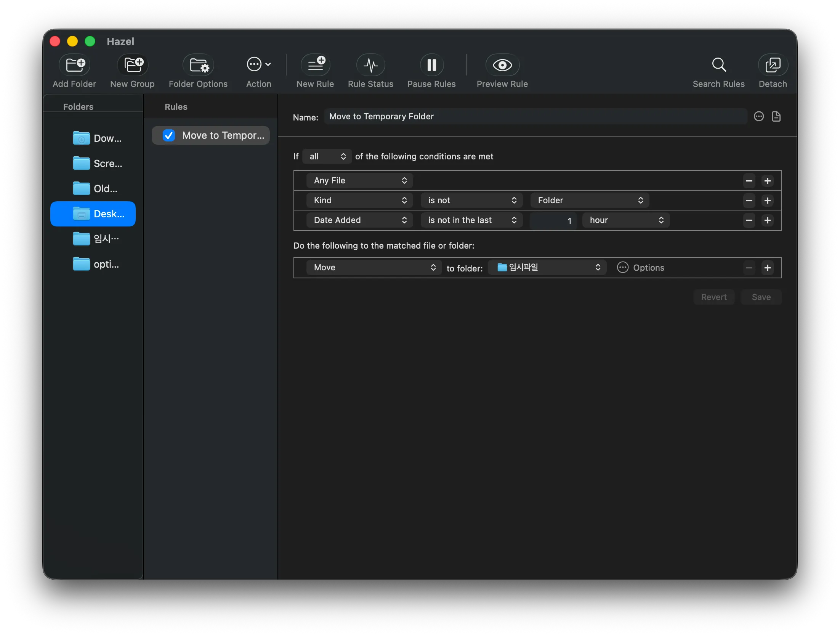Viewport: 840px width, 636px height.
Task: Open the hour time unit dropdown
Action: click(x=626, y=220)
